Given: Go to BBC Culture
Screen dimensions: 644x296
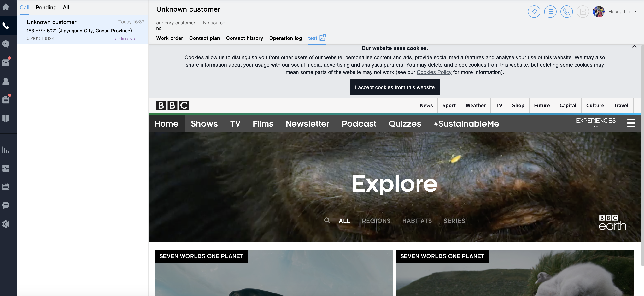Looking at the screenshot, I should [x=595, y=105].
